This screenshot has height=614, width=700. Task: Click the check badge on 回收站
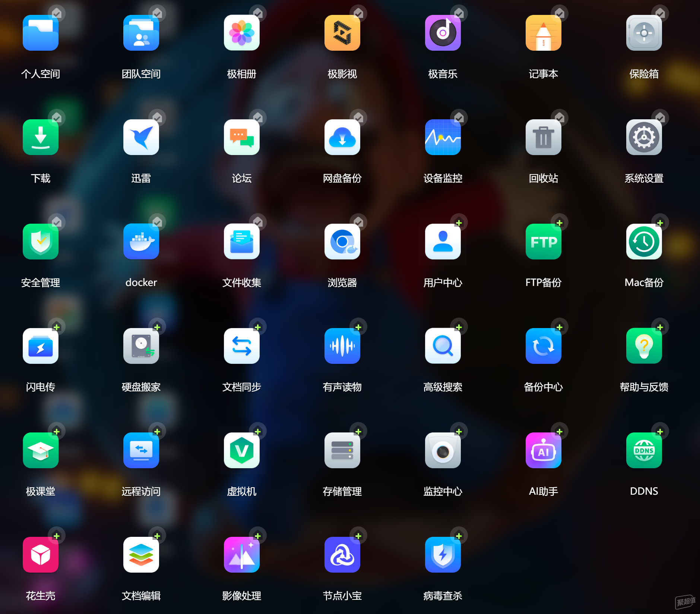(560, 118)
